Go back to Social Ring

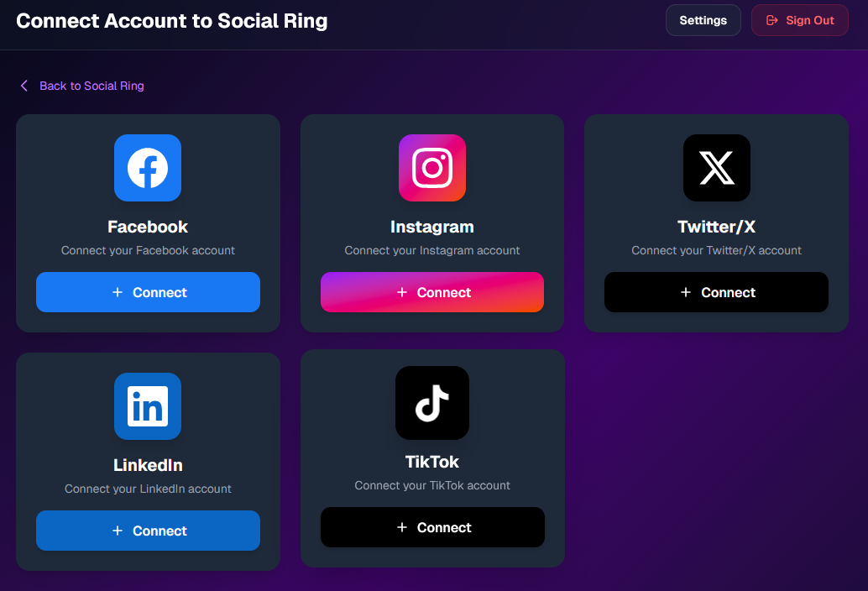(x=81, y=85)
